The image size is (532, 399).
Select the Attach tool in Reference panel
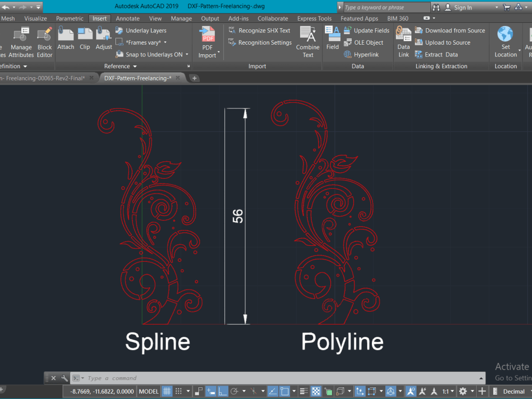tap(65, 40)
